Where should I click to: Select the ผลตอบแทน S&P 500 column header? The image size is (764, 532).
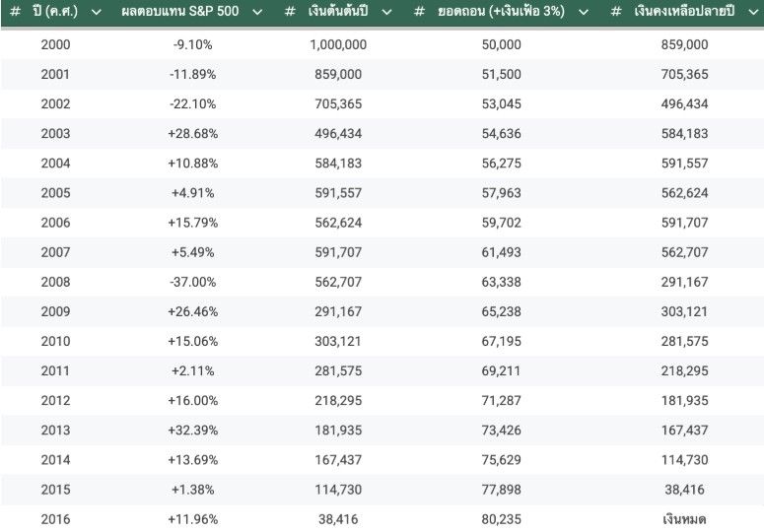pos(180,12)
